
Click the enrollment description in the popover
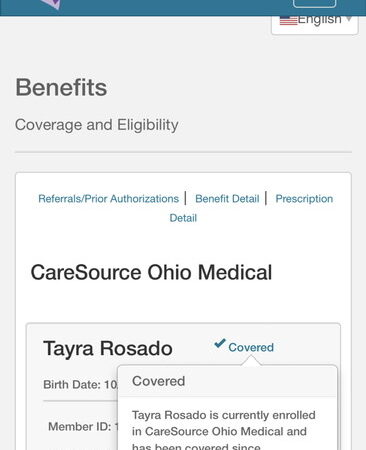[223, 431]
